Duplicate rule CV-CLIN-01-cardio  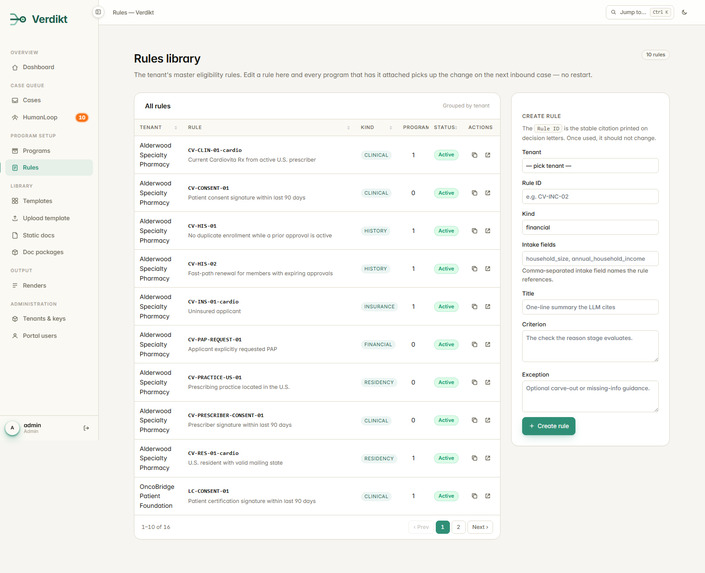coord(474,155)
